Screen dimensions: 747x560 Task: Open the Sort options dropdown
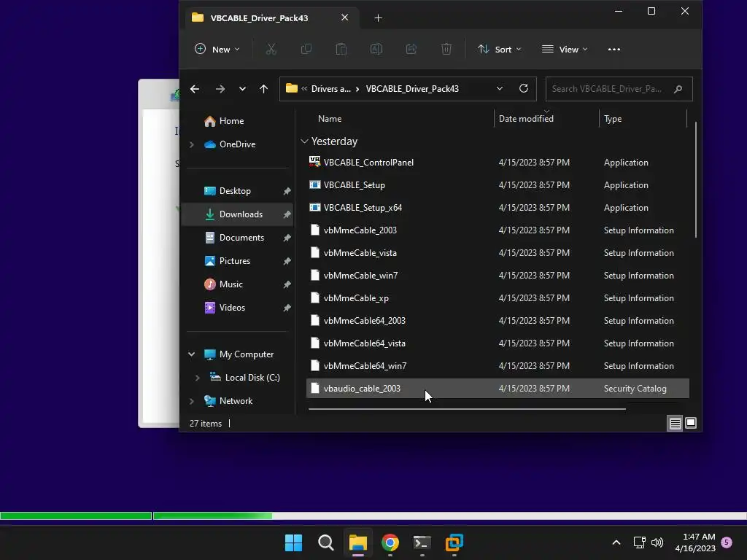(x=499, y=49)
